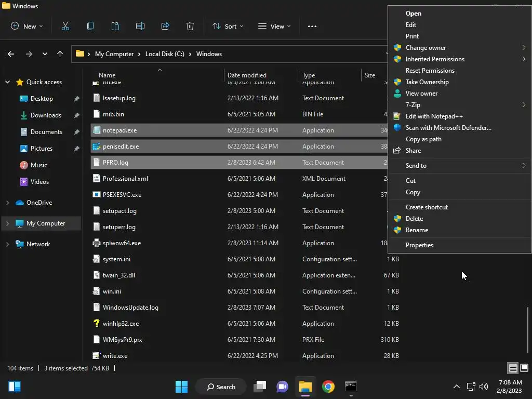This screenshot has width=532, height=399.
Task: Go up one folder level arrow
Action: pyautogui.click(x=60, y=54)
